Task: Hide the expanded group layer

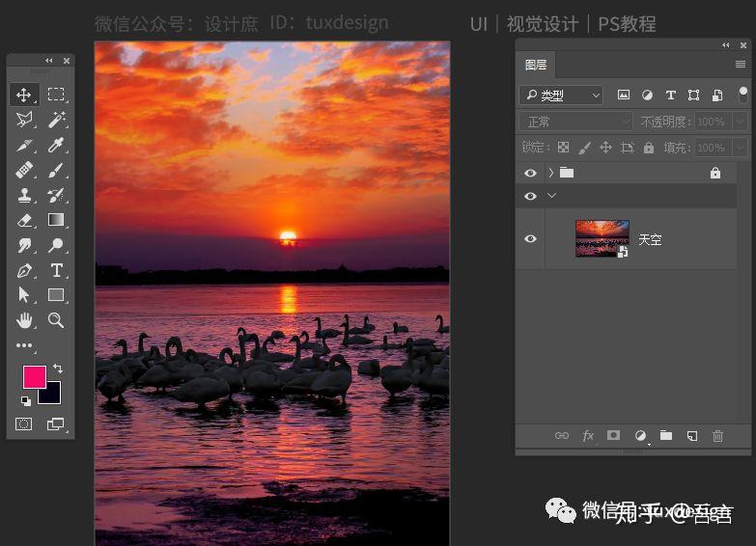Action: pos(530,196)
